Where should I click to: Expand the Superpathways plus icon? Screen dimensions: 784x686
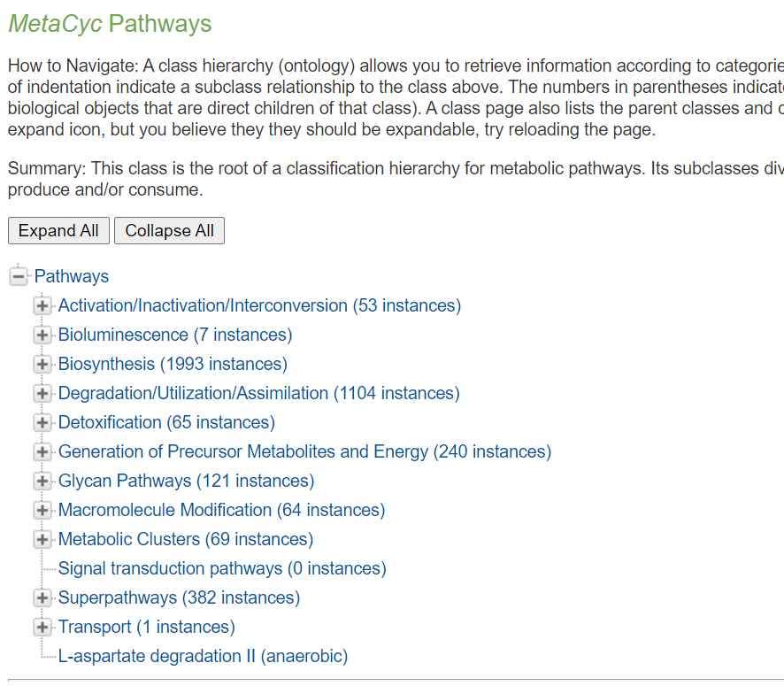coord(42,598)
